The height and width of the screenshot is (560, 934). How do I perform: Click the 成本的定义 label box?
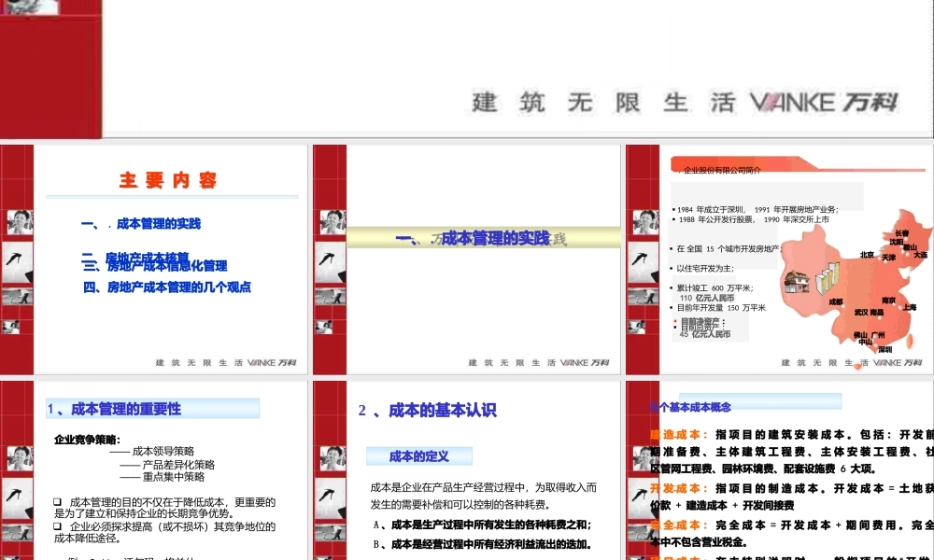click(x=418, y=456)
